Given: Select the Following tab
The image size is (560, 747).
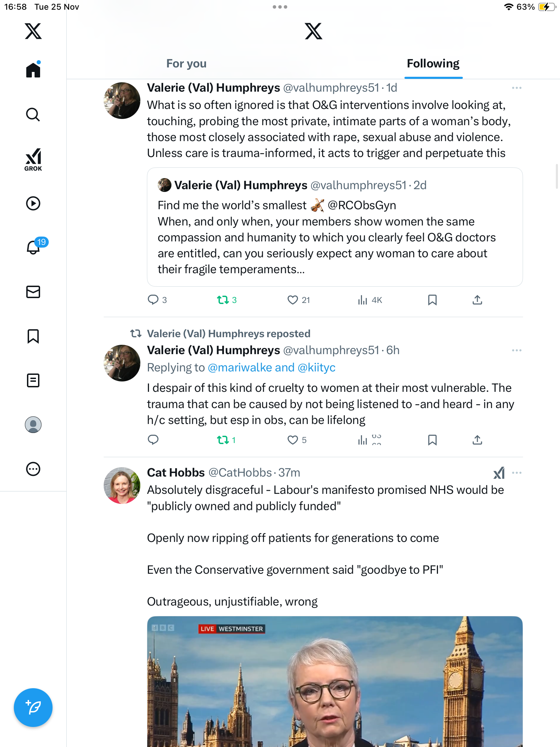Looking at the screenshot, I should click(x=433, y=64).
